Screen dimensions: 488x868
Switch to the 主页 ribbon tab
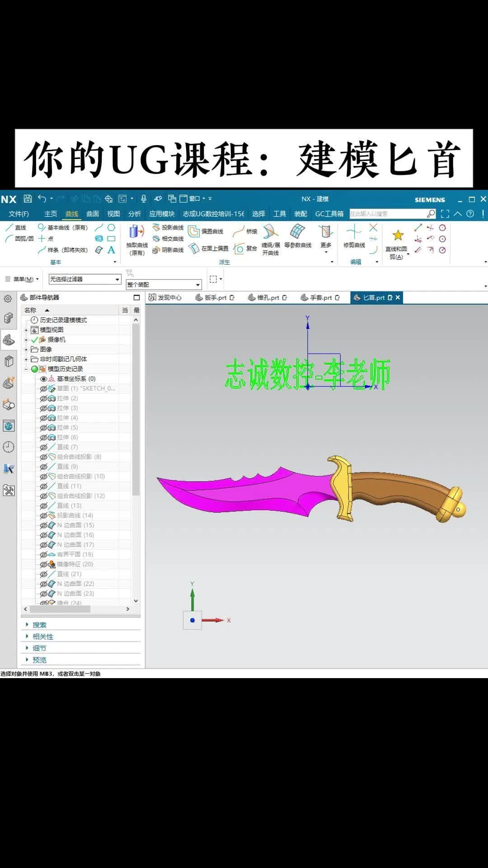click(x=51, y=214)
